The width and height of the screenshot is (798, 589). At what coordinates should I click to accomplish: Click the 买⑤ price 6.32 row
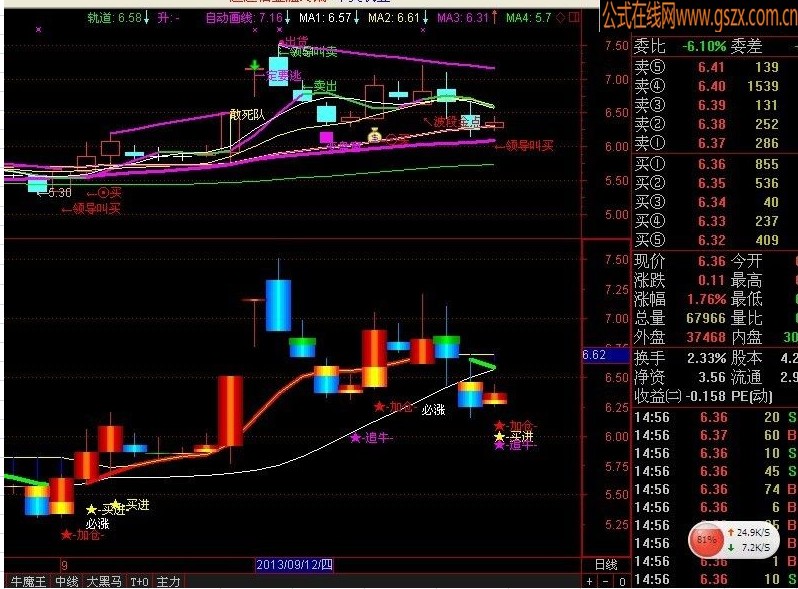coord(707,240)
